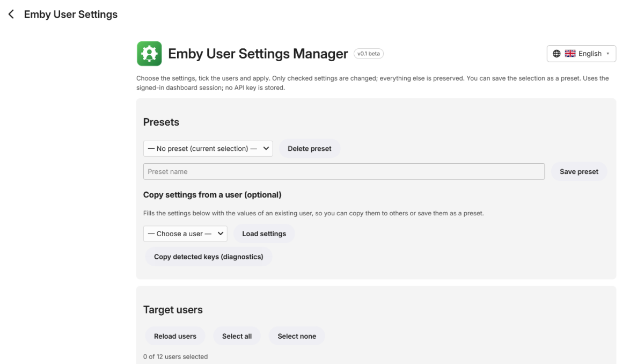Viewport: 644px width, 364px height.
Task: Expand the Choose a user dropdown
Action: click(185, 234)
